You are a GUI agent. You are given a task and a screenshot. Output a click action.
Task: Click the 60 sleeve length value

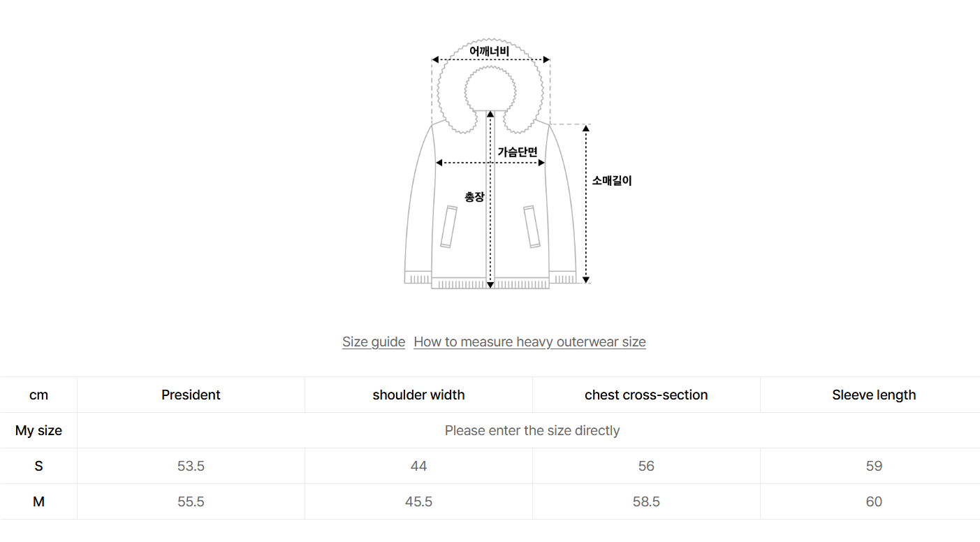874,501
